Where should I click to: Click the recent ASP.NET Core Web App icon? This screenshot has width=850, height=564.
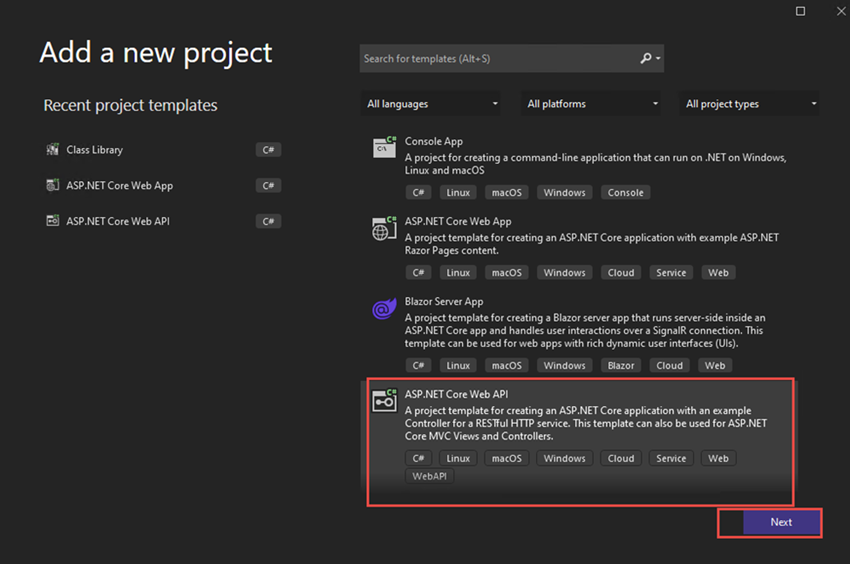click(x=53, y=185)
